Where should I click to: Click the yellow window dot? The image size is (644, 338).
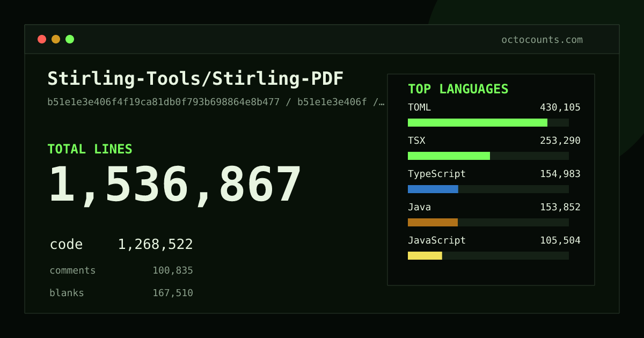[x=56, y=39]
